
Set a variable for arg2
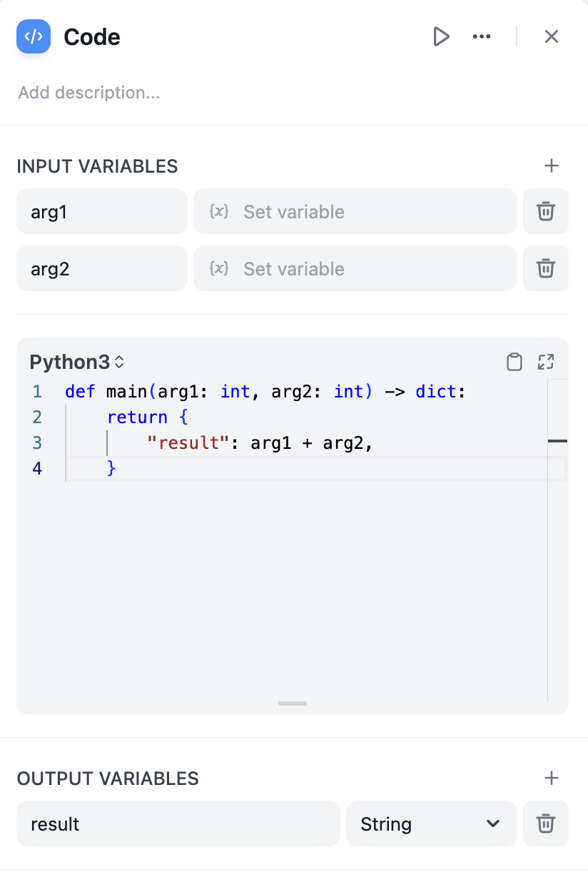355,268
